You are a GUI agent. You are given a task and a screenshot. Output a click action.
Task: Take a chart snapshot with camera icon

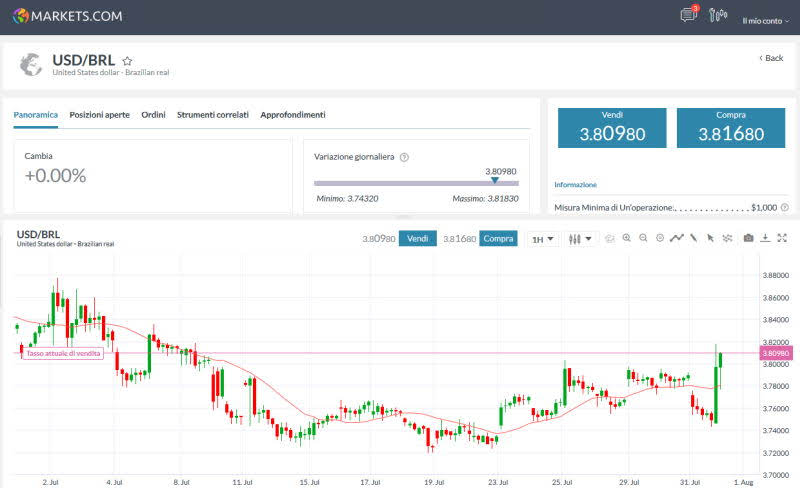point(748,238)
